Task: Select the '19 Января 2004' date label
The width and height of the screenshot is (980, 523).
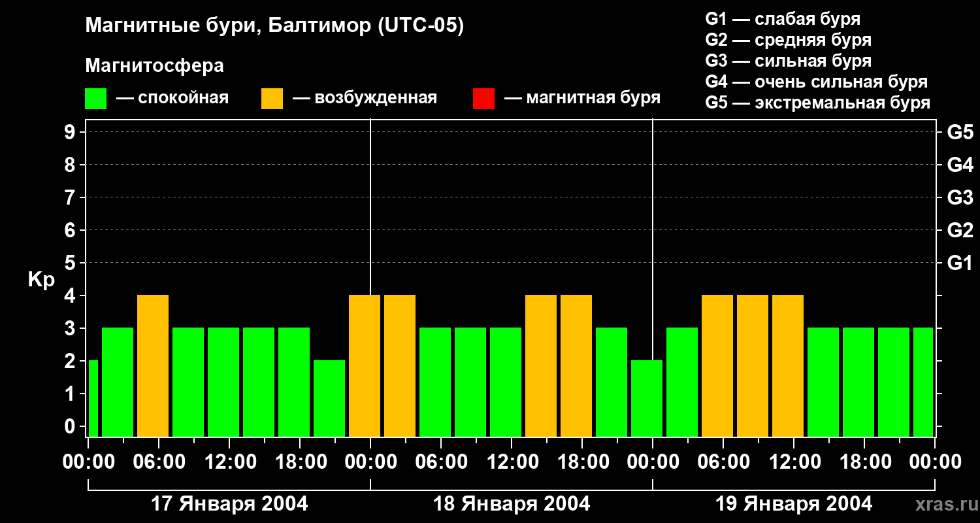Action: 794,504
